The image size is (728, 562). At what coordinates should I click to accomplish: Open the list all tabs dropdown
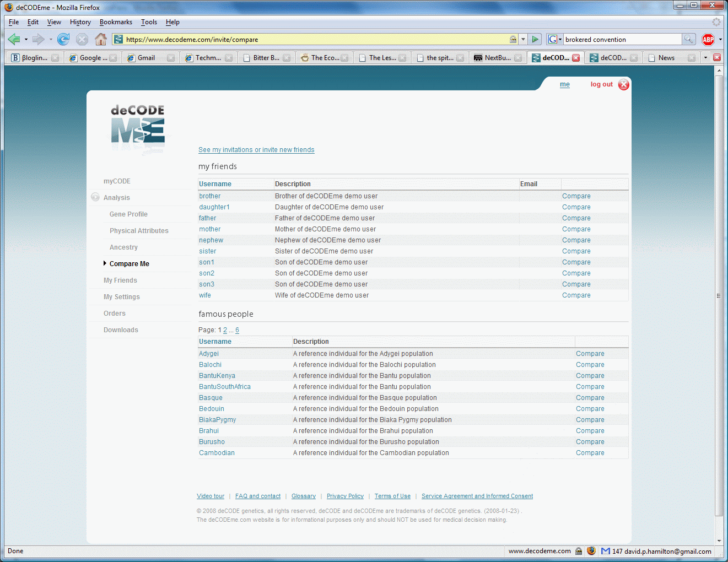click(x=705, y=57)
